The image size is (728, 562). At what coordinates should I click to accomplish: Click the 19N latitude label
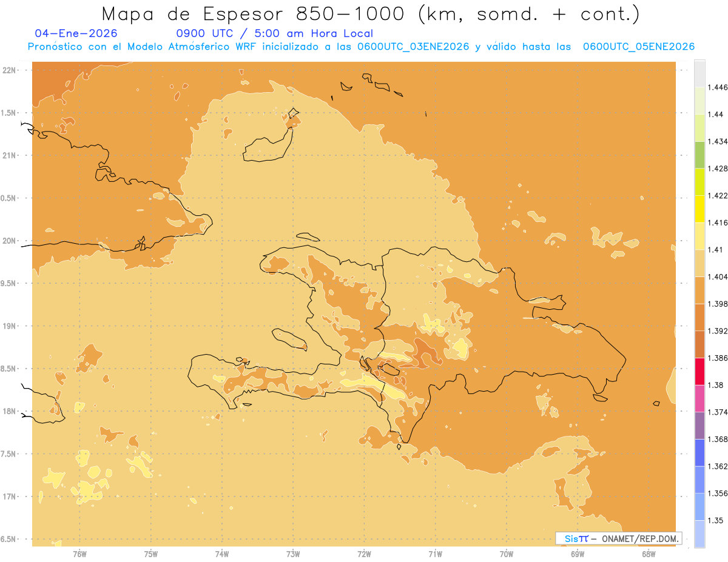click(10, 326)
